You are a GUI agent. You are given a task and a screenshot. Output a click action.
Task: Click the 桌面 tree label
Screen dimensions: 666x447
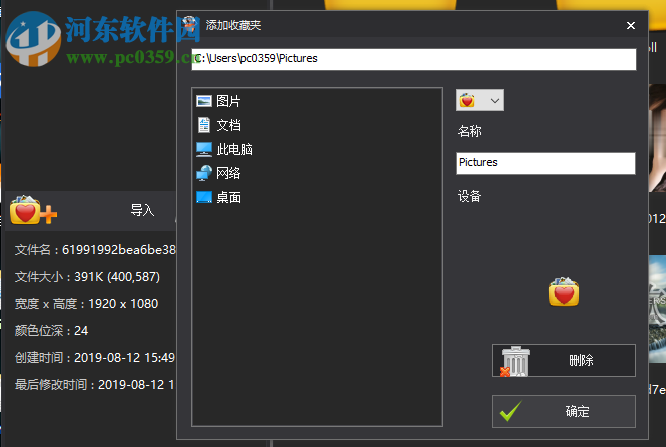pyautogui.click(x=229, y=197)
